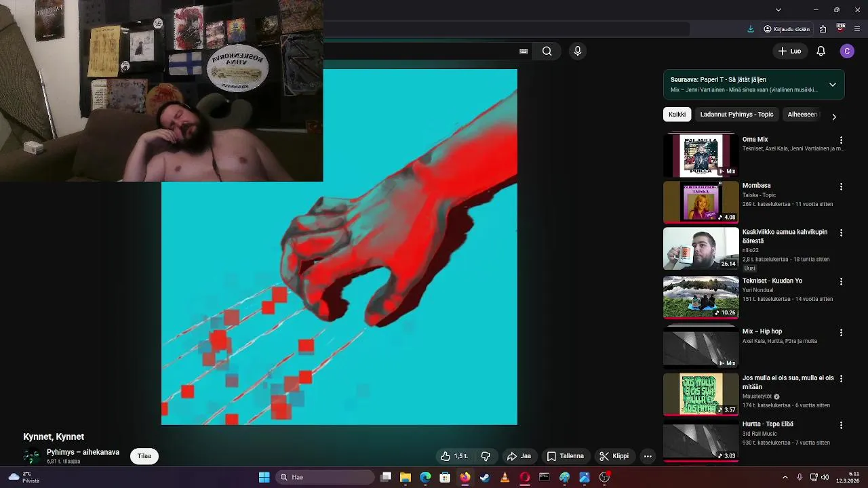Click the taskbar volume speaker icon
Viewport: 868px width, 488px height.
click(x=825, y=477)
